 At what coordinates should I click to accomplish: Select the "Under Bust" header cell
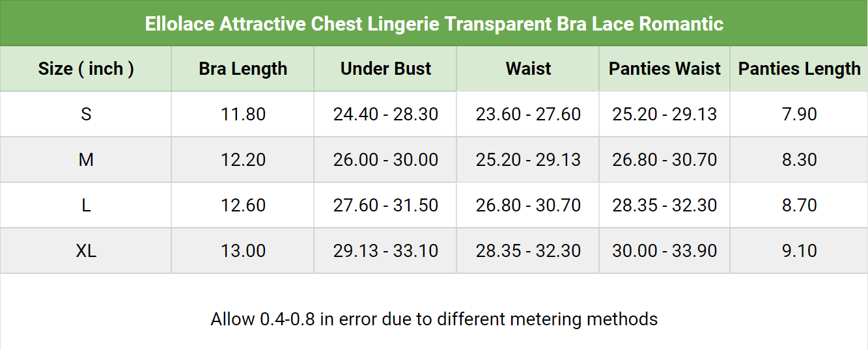click(x=385, y=69)
